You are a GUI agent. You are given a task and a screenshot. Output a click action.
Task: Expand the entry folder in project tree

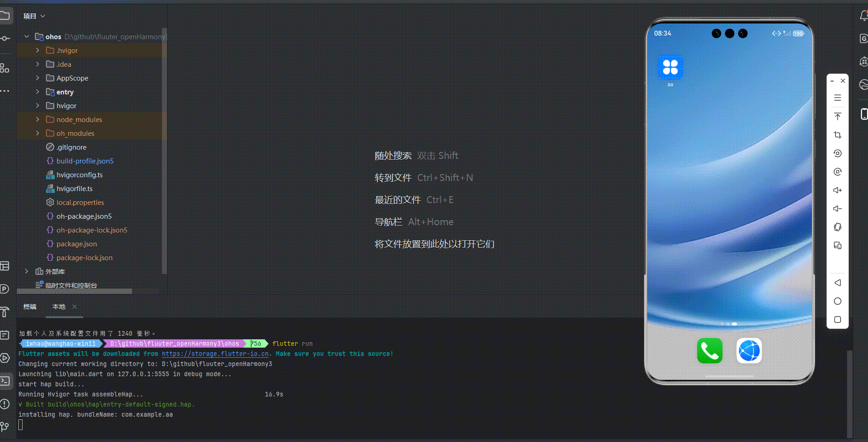[38, 92]
